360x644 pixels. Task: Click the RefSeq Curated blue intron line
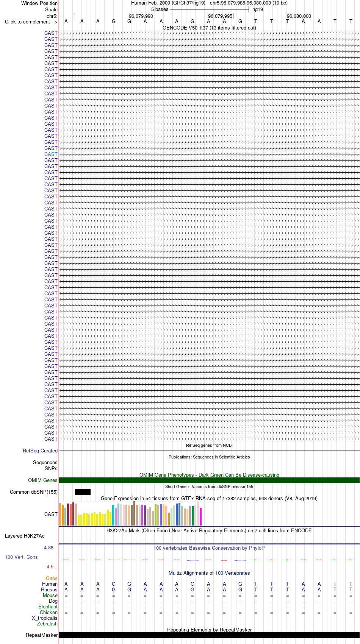[x=209, y=451]
